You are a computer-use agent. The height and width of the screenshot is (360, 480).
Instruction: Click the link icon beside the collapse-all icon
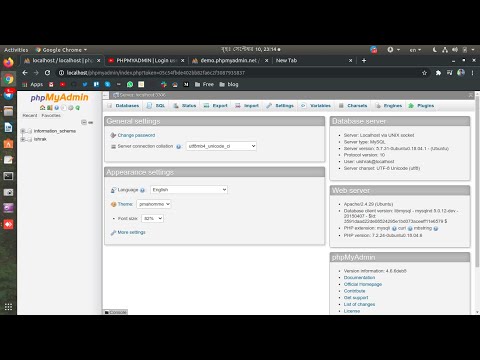[x=91, y=122]
